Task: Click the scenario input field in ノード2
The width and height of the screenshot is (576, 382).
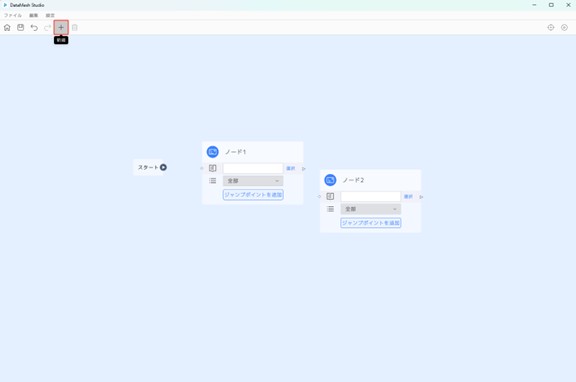Action: click(371, 197)
